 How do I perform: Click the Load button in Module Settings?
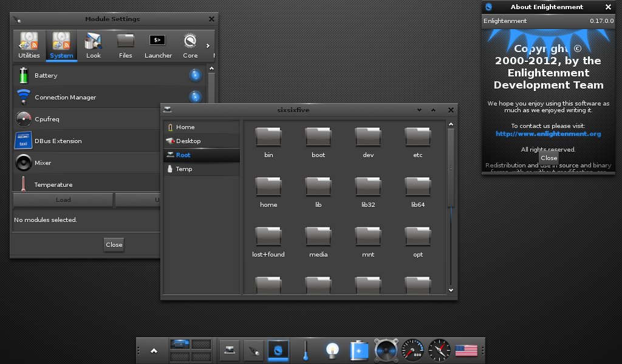pyautogui.click(x=63, y=200)
